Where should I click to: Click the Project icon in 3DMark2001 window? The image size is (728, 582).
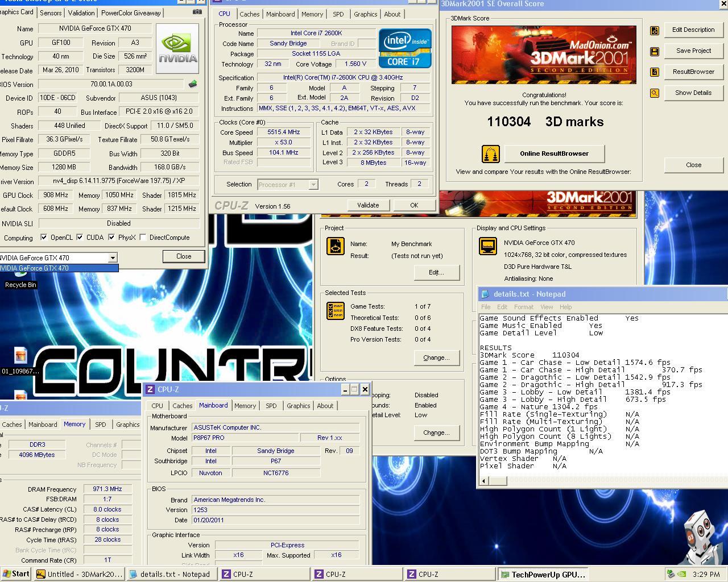(336, 246)
